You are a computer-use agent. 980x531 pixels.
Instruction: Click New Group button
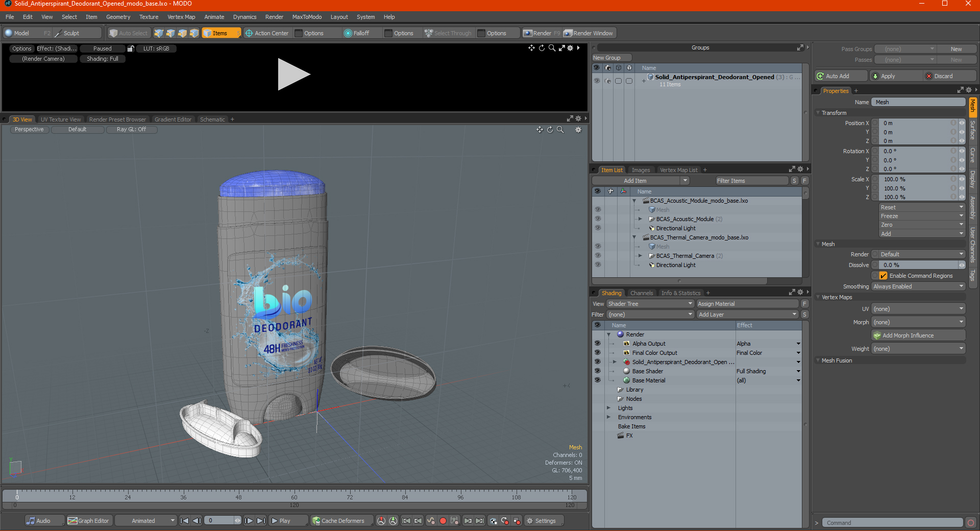611,58
